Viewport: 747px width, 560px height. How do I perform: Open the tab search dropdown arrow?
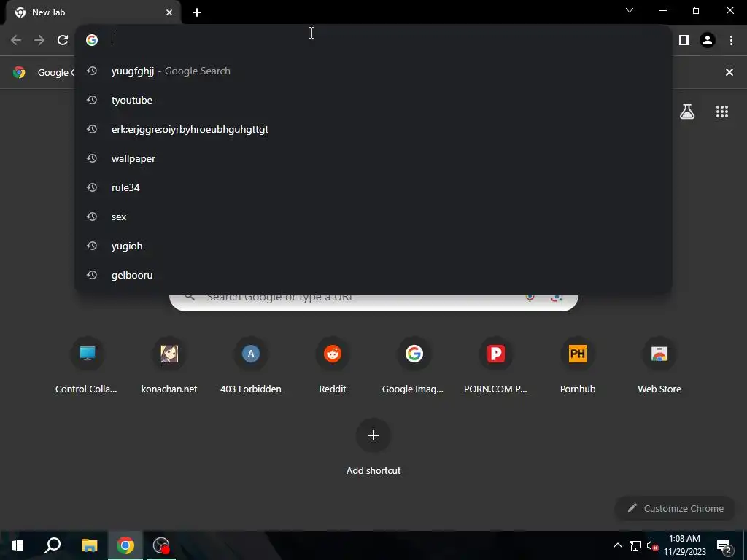tap(630, 10)
